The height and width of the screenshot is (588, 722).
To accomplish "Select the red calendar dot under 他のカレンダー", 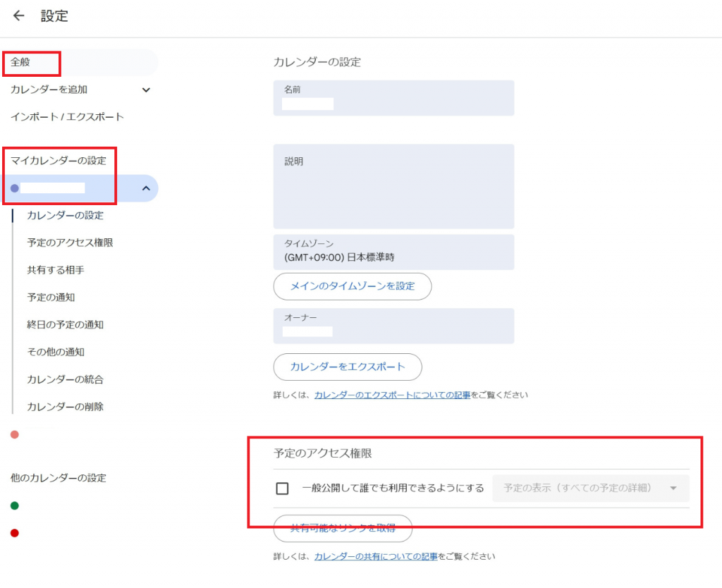I will coord(15,533).
